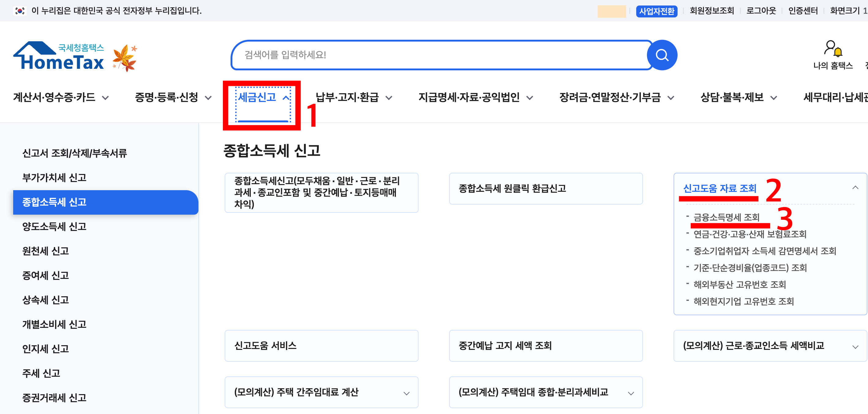The height and width of the screenshot is (414, 868).
Task: Expand (모의계산) 주택임대 종합·분리과세비교 chevron
Action: [x=631, y=393]
